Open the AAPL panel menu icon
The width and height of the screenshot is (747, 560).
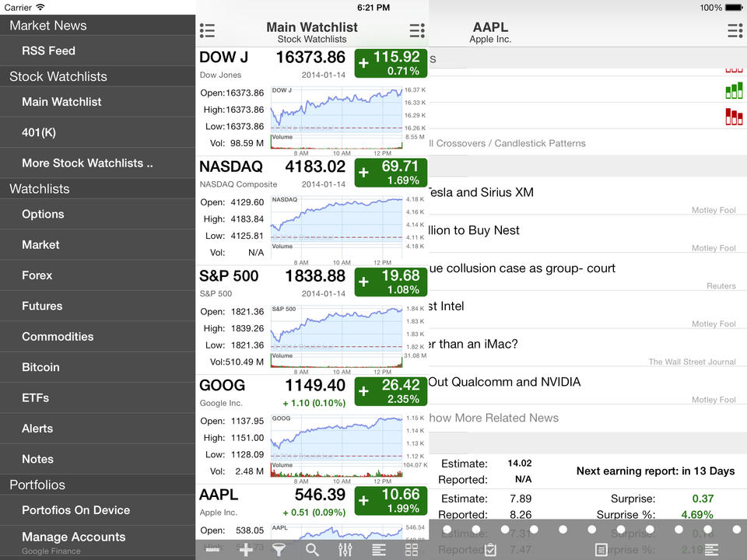pos(734,31)
